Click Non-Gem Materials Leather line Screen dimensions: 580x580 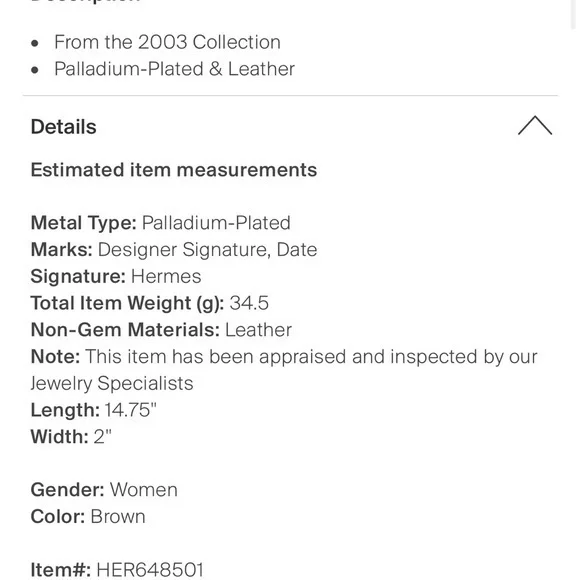click(161, 330)
